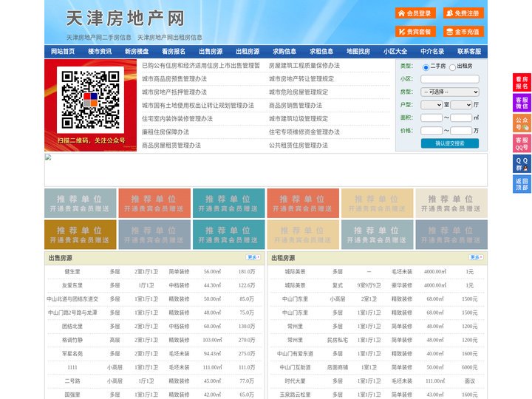Click the 客服QQ号 floating sidebar icon
The width and height of the screenshot is (532, 399).
click(522, 143)
